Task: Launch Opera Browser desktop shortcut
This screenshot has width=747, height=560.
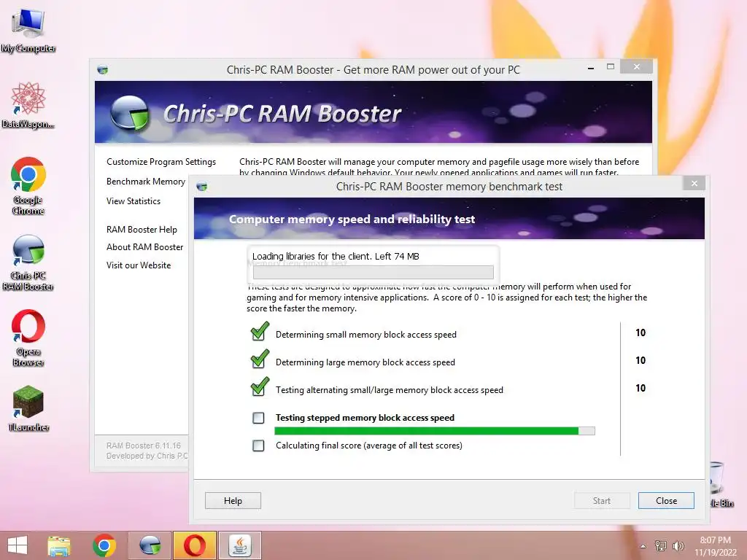Action: [28, 338]
